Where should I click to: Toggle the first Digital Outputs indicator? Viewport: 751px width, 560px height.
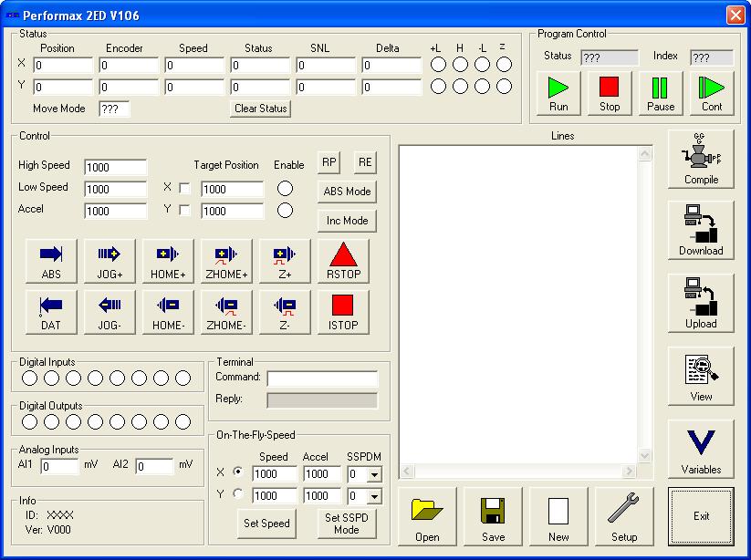(x=30, y=421)
